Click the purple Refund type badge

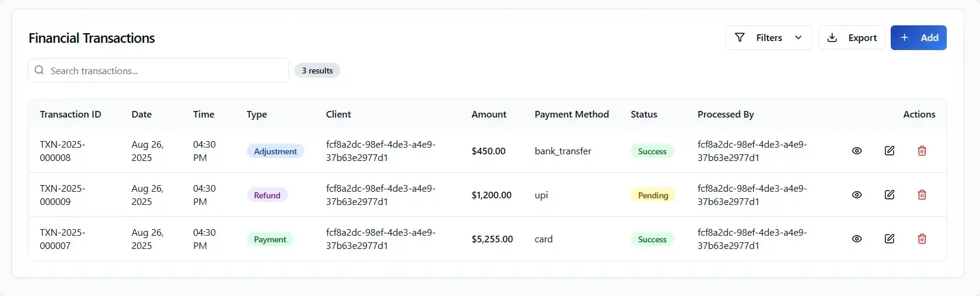point(267,195)
